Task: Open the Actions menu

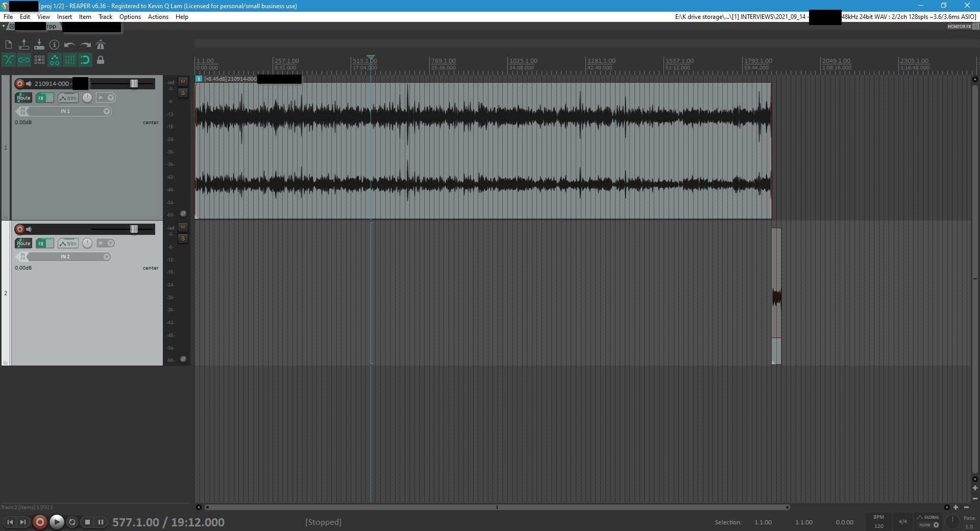Action: pyautogui.click(x=158, y=17)
